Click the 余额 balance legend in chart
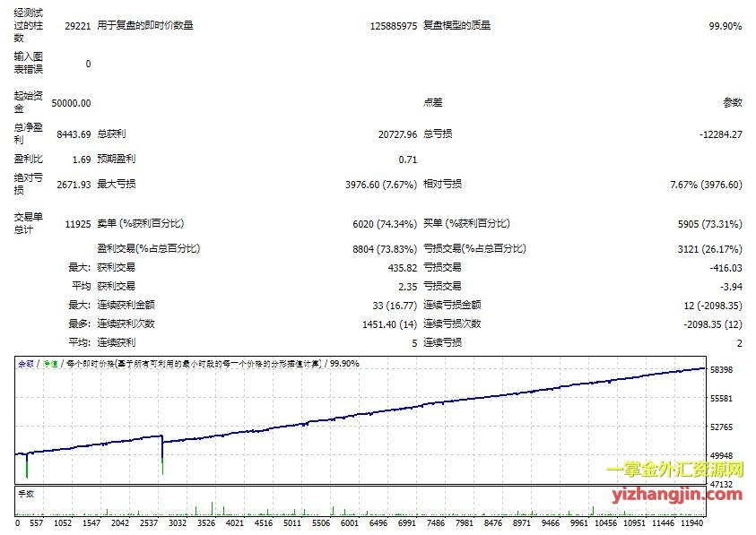756x535 pixels. (x=26, y=364)
